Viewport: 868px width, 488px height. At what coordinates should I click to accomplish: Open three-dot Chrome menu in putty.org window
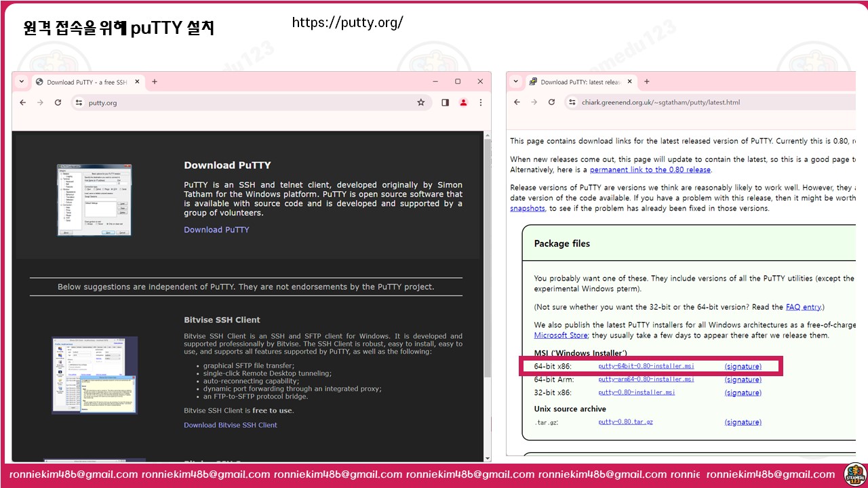(481, 102)
